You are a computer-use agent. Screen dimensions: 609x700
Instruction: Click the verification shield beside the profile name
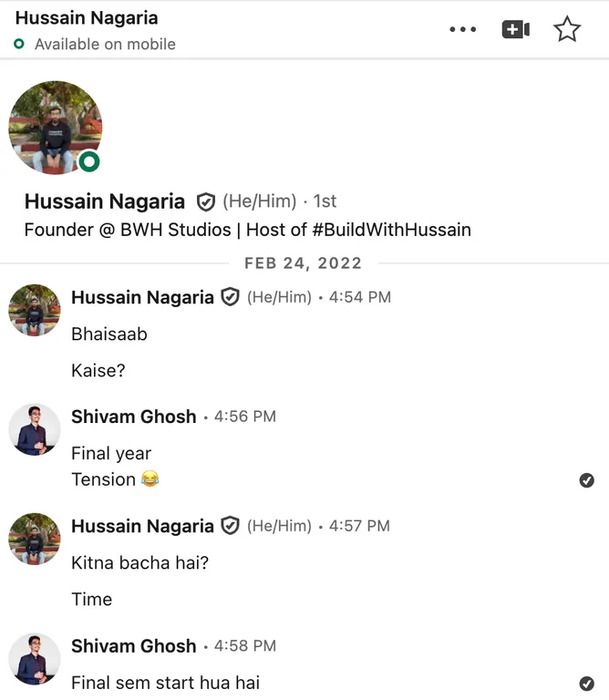pos(206,201)
